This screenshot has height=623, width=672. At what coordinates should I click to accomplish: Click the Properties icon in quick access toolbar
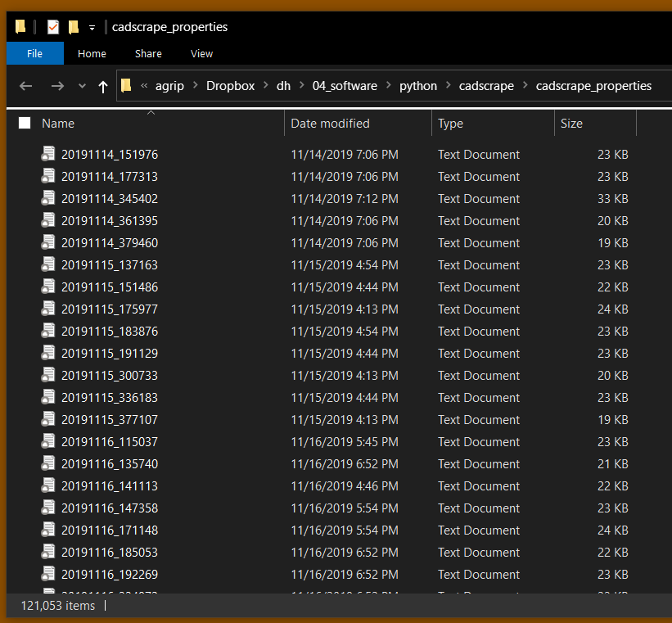(x=53, y=27)
